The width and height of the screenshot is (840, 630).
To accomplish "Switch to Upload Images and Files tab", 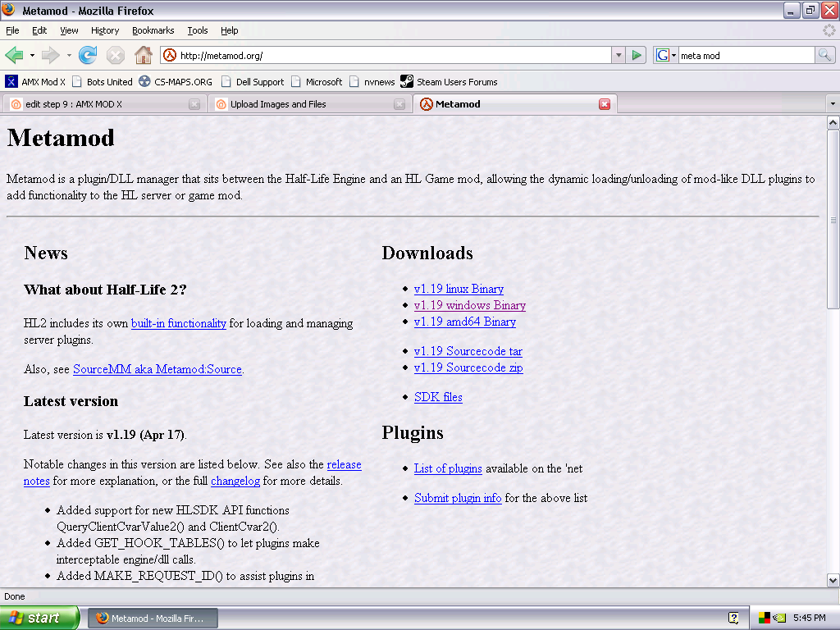I will (x=310, y=104).
